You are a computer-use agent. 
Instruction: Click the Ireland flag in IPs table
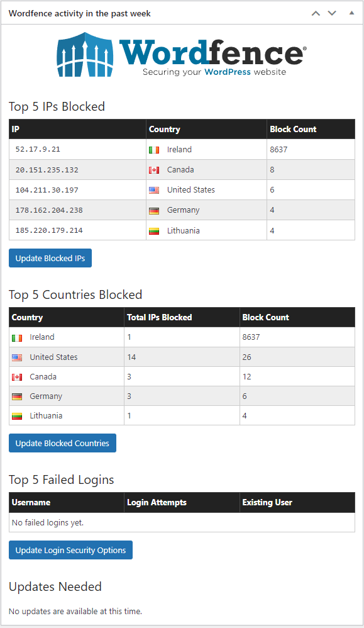coord(154,150)
